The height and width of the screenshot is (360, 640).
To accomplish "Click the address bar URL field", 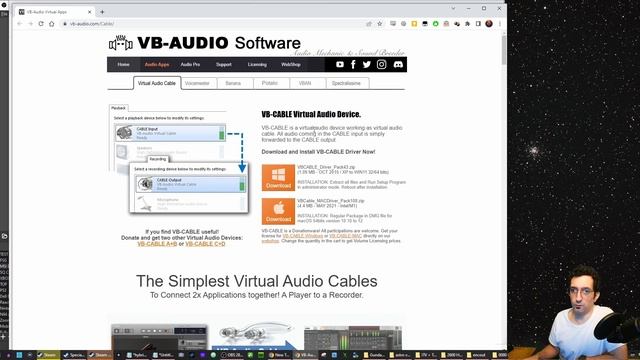I will tap(212, 24).
